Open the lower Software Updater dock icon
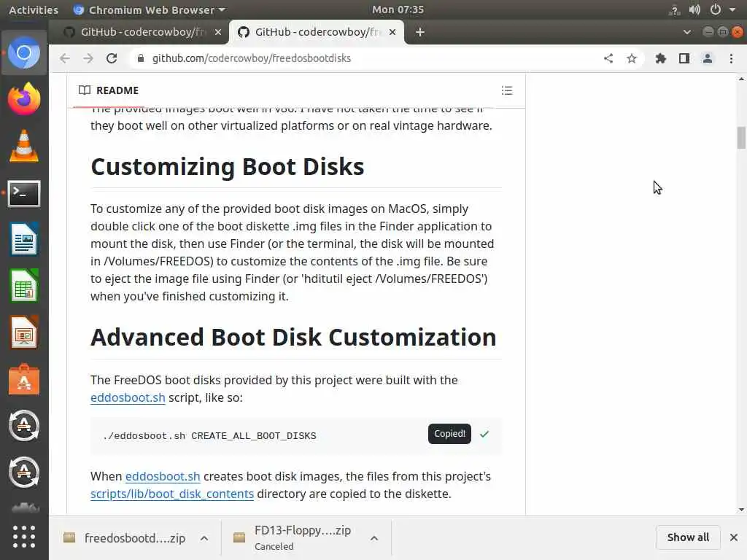 pos(24,472)
